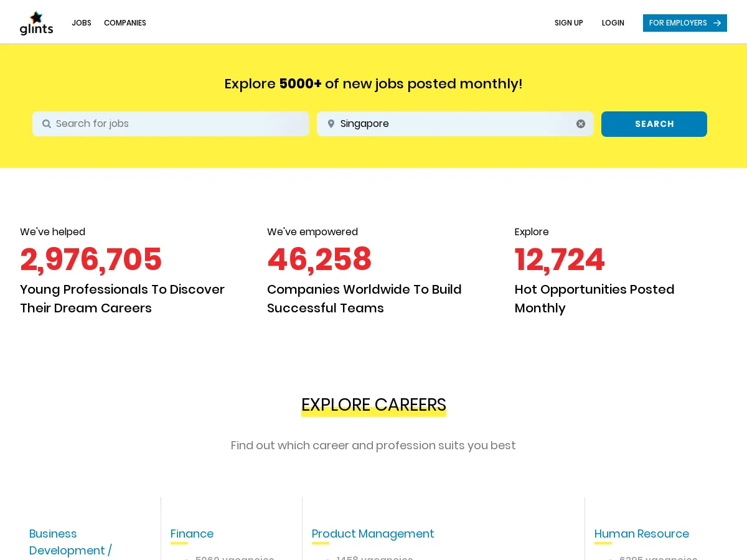This screenshot has height=560, width=747.
Task: Click the magnifier icon in job search
Action: 47,124
